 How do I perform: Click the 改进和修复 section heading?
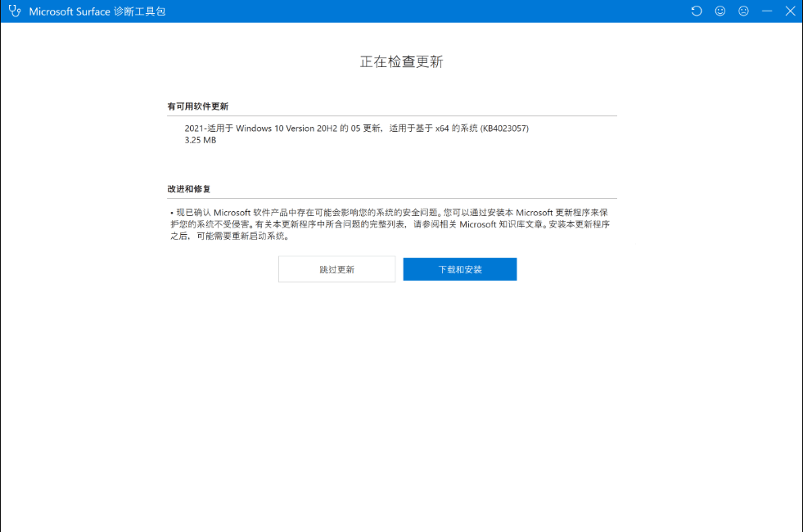188,189
